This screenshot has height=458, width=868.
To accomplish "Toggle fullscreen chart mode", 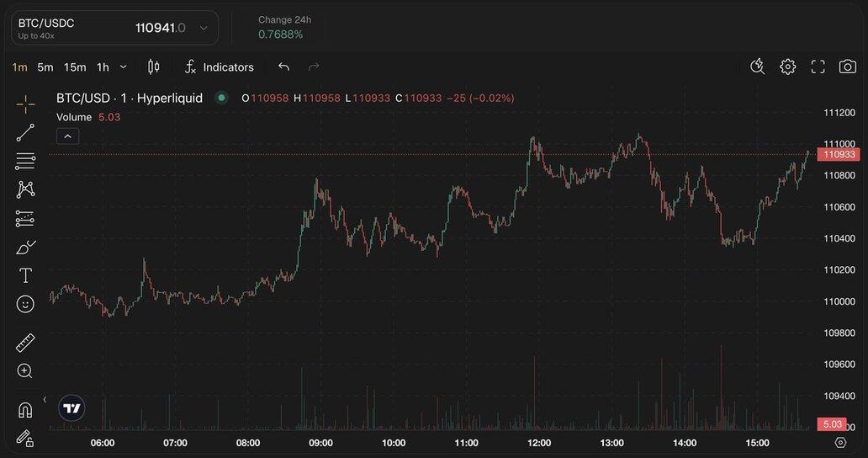I will [818, 67].
